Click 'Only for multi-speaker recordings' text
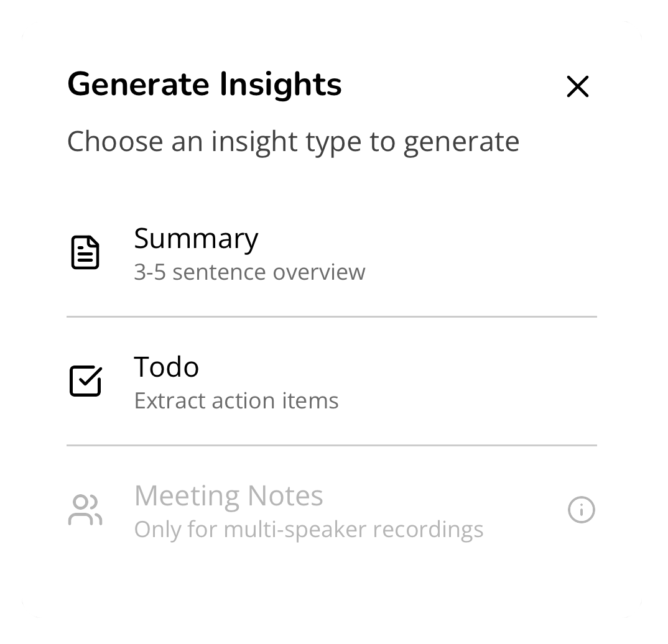The image size is (668, 644). coord(308,529)
